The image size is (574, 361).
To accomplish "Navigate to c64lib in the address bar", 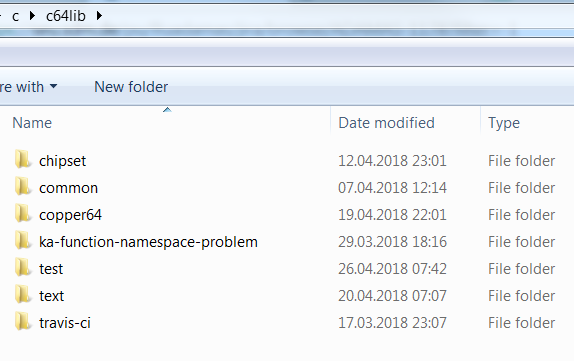I will coord(66,16).
